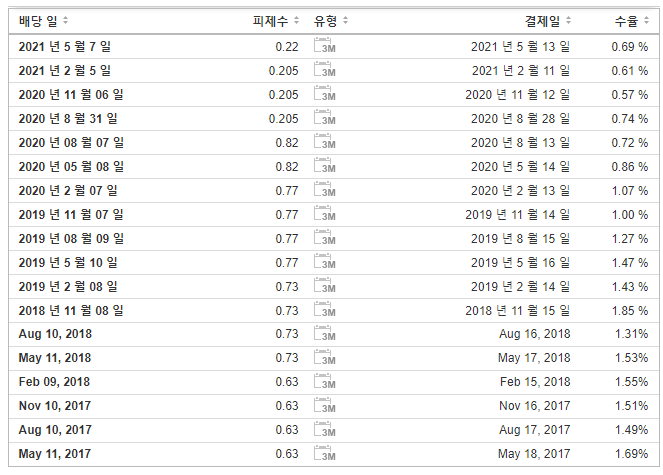Click 3M icon in 2019 년 08 월 09 일 row
The width and height of the screenshot is (663, 475).
tap(325, 239)
